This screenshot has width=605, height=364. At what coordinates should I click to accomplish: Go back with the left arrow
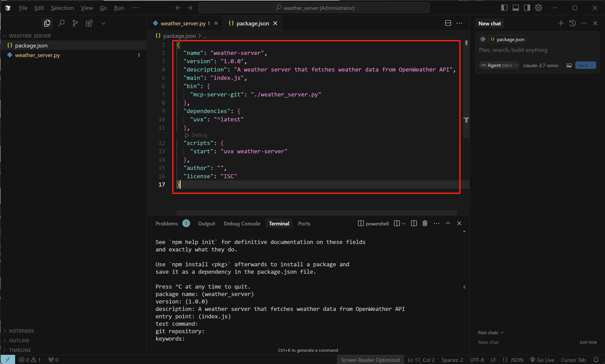178,8
